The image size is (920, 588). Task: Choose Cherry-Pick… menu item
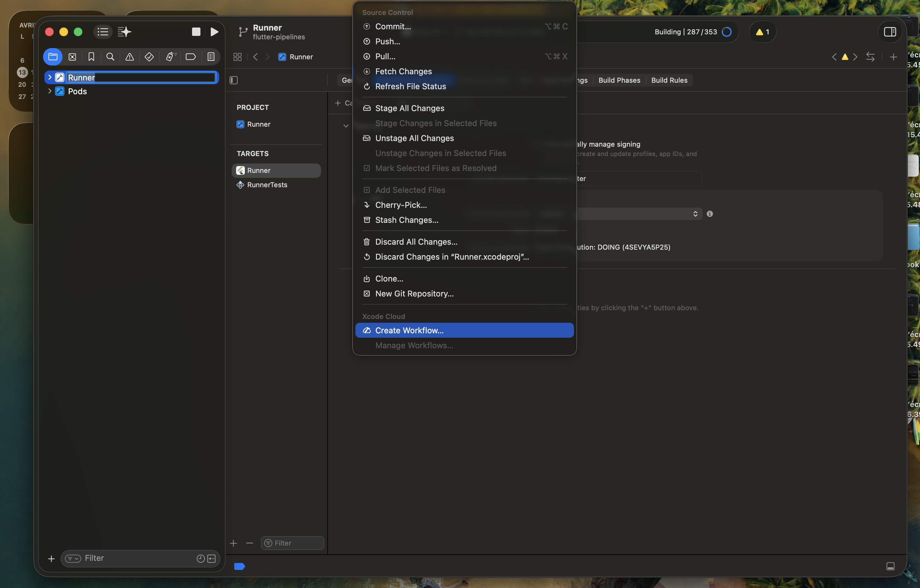point(465,205)
